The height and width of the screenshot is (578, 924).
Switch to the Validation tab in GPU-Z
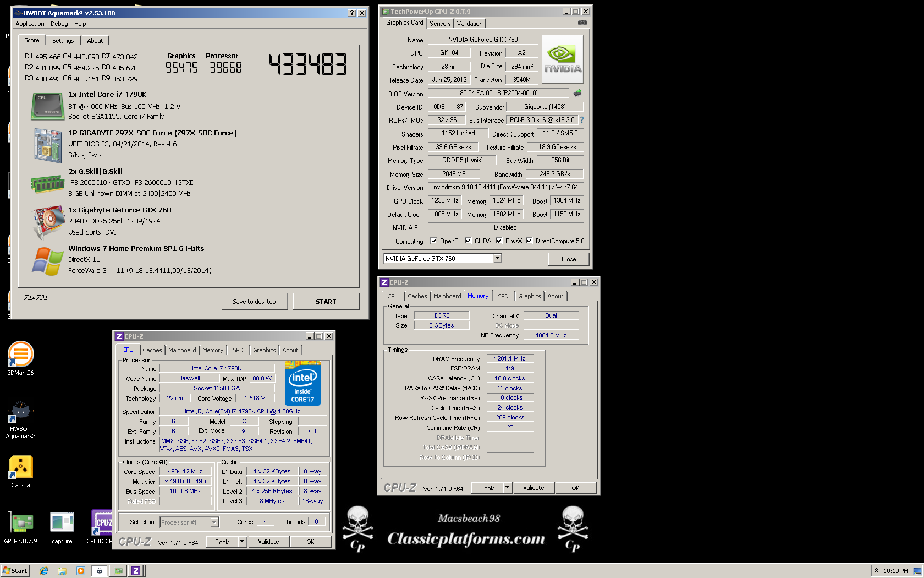(470, 24)
